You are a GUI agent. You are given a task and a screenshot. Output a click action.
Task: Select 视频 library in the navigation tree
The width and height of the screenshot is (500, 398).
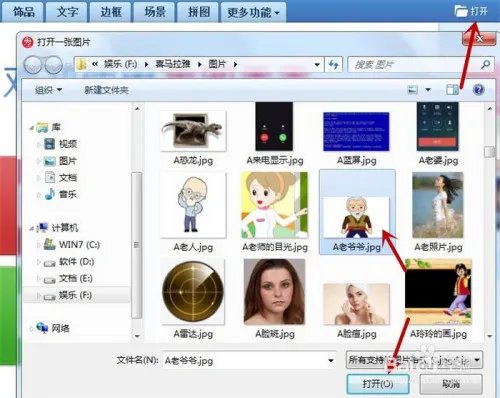[60, 144]
